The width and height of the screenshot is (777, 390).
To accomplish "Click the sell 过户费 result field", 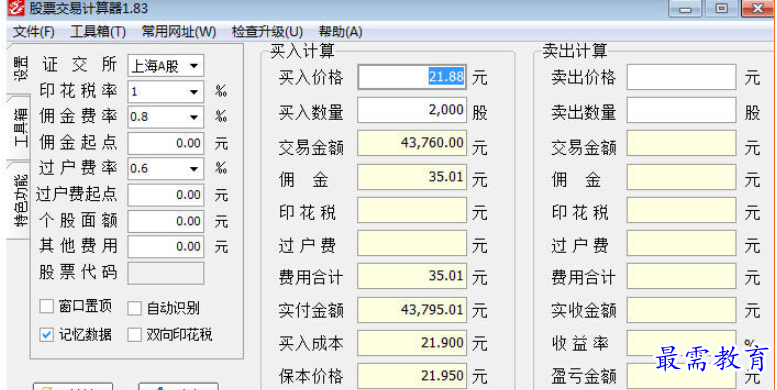I will 681,243.
